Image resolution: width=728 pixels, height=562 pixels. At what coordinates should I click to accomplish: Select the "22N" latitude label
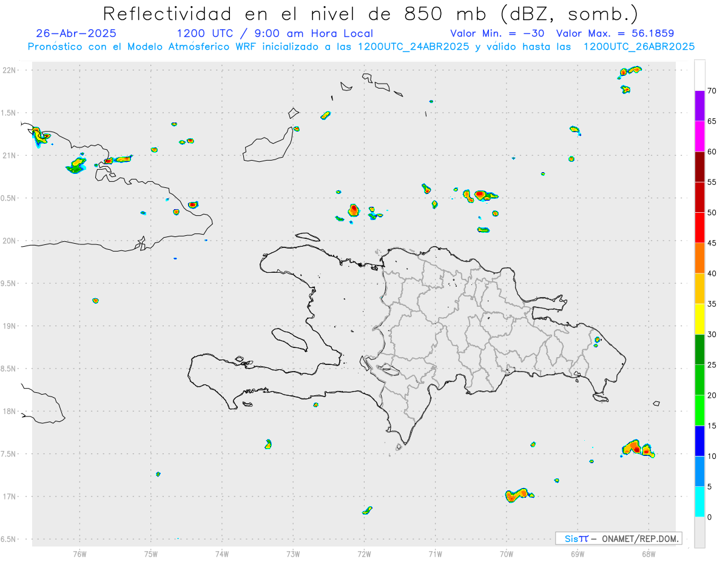pyautogui.click(x=9, y=70)
